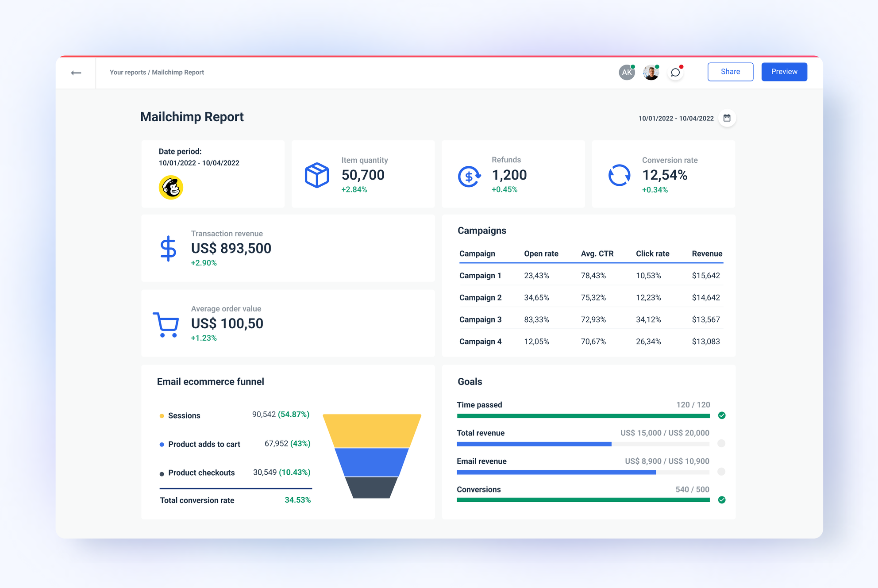Click the Share button
Image resolution: width=878 pixels, height=588 pixels.
click(730, 71)
